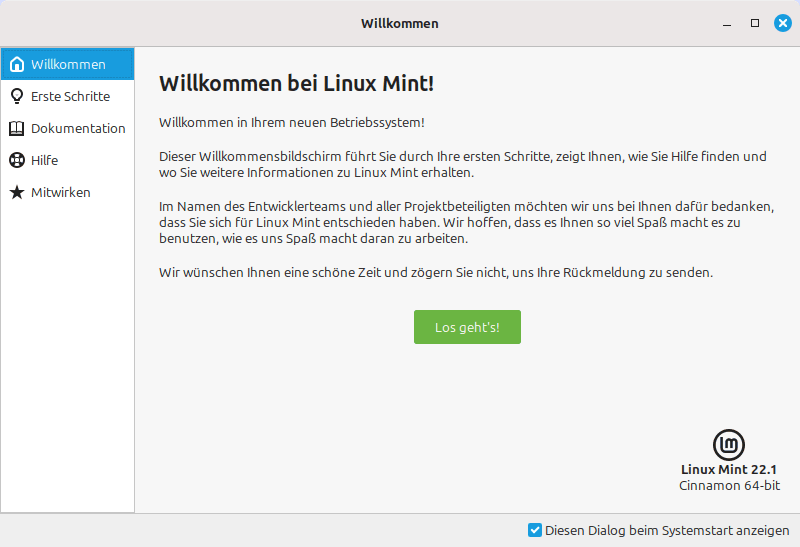This screenshot has width=800, height=547.
Task: Select the Willkommen sidebar label
Action: click(68, 64)
